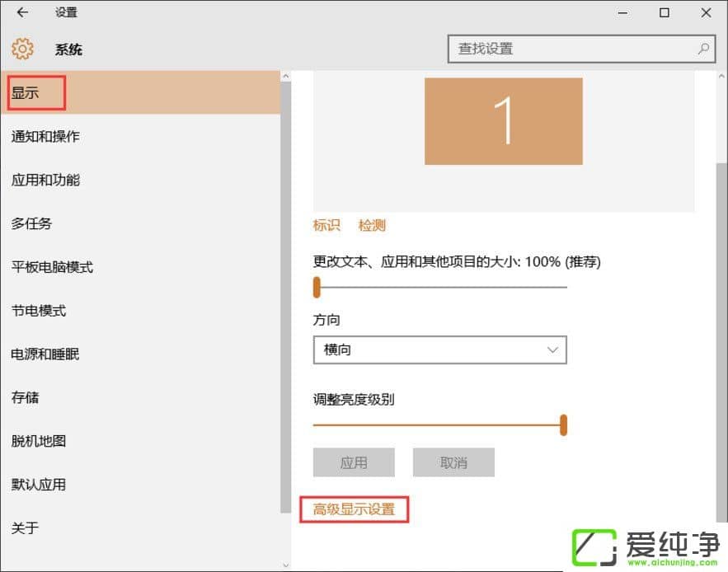Click 检测 to detect displays
This screenshot has width=728, height=572.
[372, 225]
